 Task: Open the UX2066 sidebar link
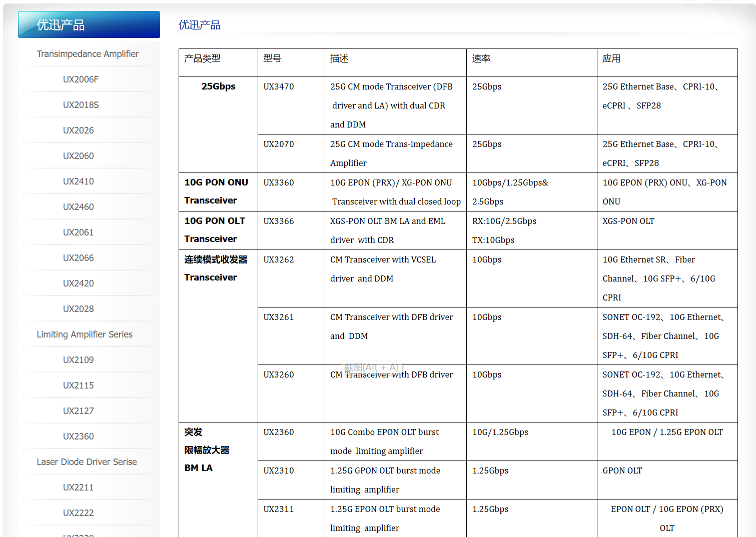[x=78, y=258]
